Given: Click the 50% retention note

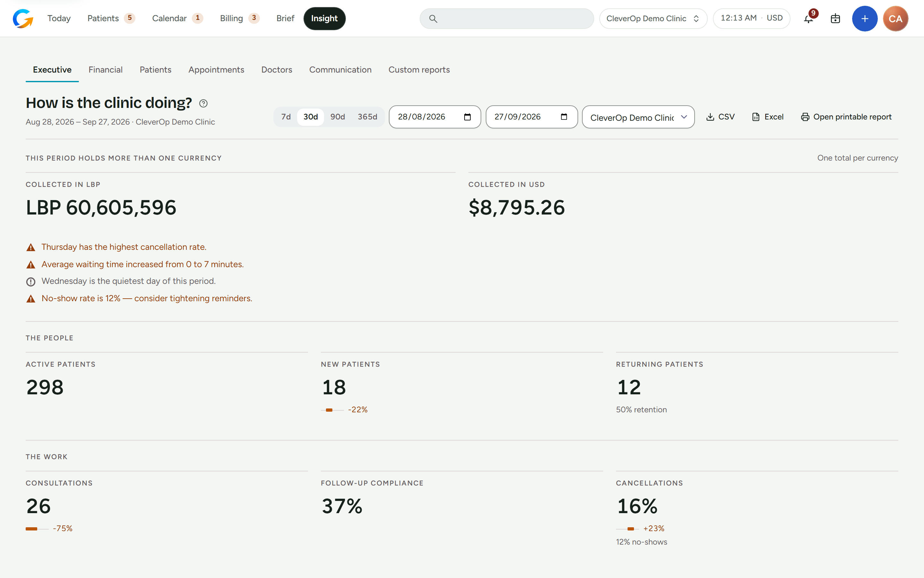Looking at the screenshot, I should click(x=641, y=410).
